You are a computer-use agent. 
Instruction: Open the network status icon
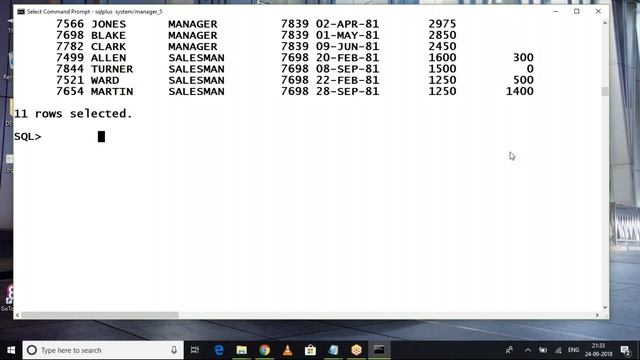[x=558, y=350]
